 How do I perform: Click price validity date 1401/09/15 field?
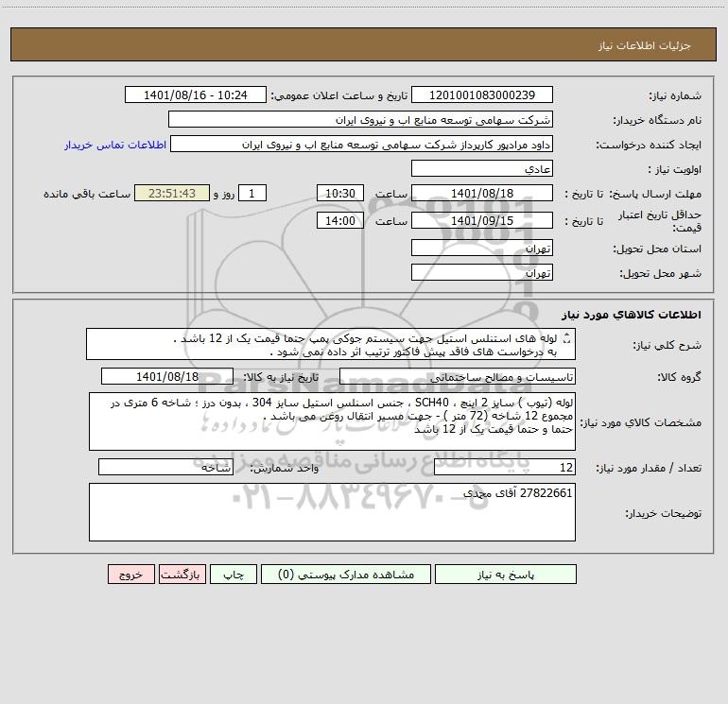pos(482,220)
